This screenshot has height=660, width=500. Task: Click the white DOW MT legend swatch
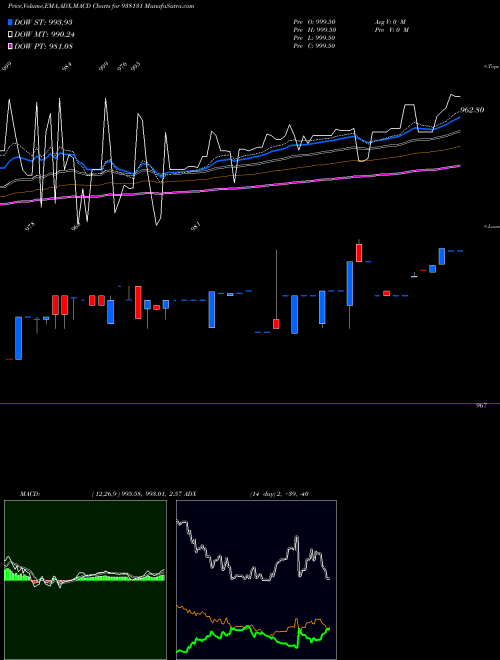(11, 35)
